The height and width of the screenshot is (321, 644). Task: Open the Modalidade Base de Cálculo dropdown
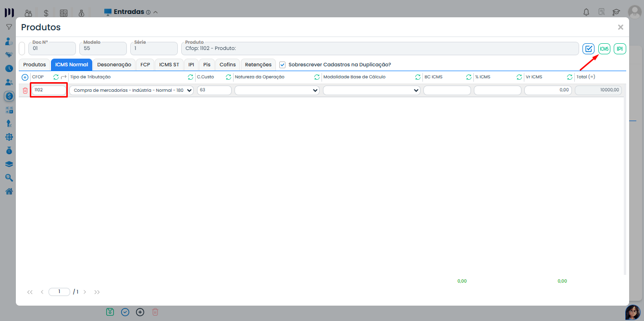pyautogui.click(x=372, y=90)
